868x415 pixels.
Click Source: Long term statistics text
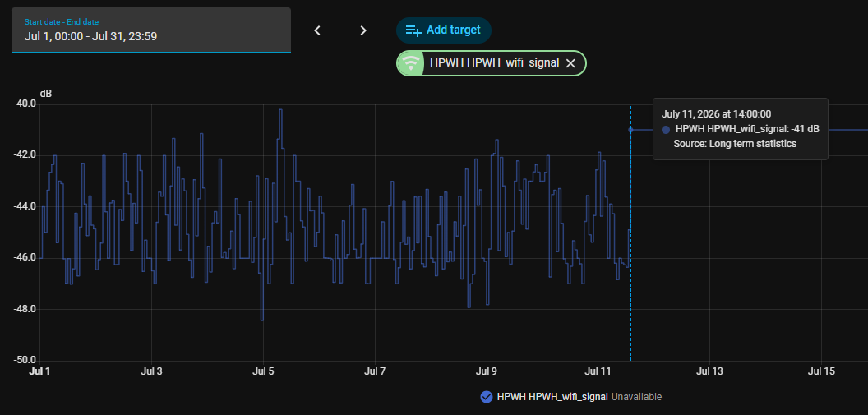click(735, 144)
